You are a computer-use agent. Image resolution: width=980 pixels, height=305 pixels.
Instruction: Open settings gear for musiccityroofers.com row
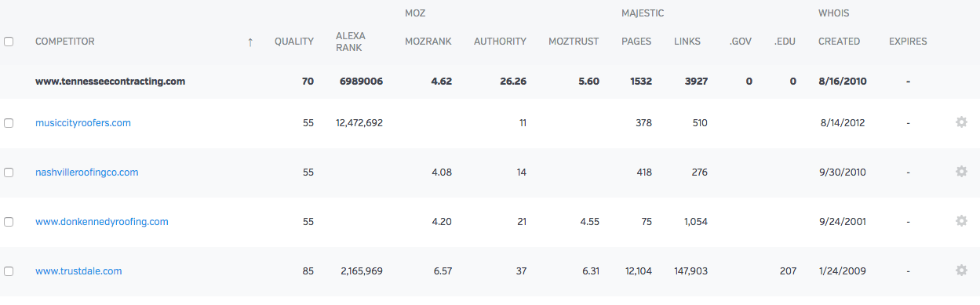[x=961, y=122]
